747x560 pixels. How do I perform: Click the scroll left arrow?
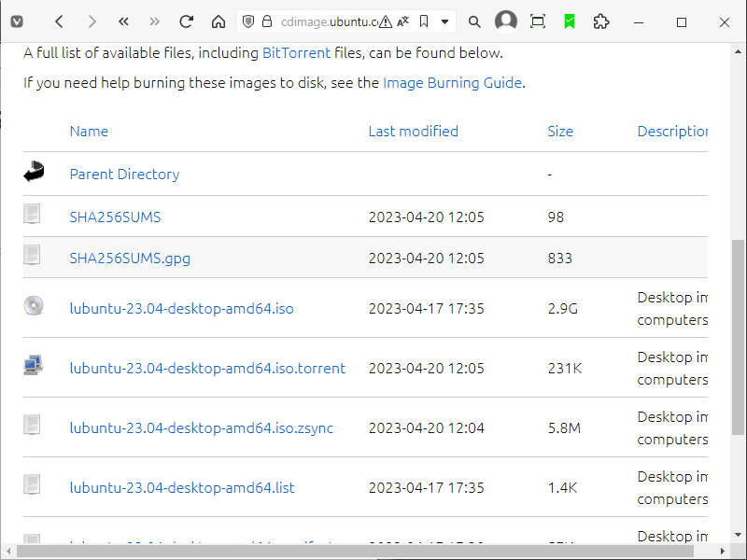pos(8,551)
